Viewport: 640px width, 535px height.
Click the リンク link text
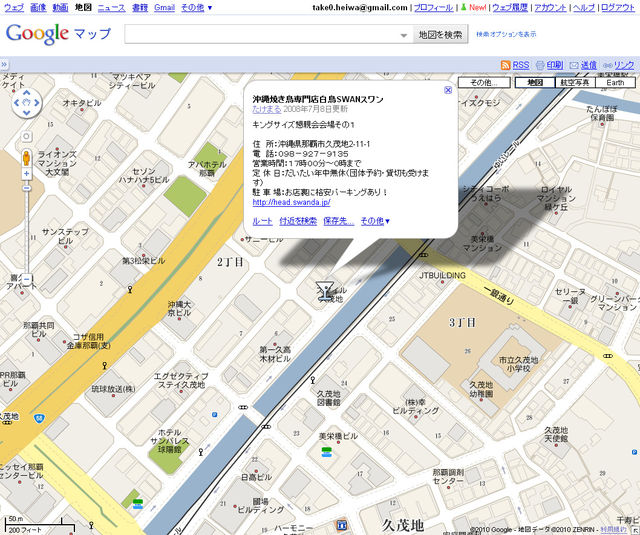tap(624, 65)
